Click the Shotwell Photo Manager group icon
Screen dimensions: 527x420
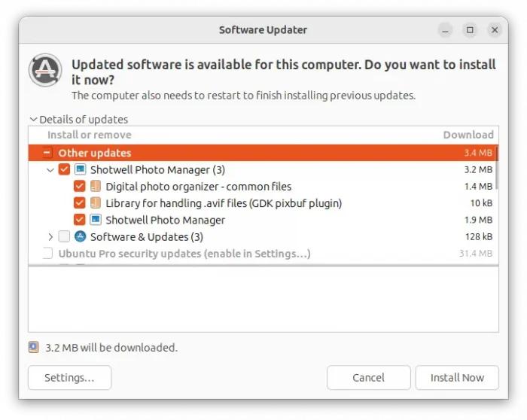click(80, 169)
